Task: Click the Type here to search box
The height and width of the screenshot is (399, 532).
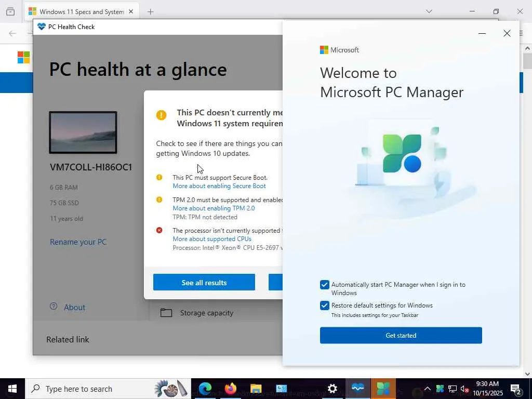Action: pyautogui.click(x=108, y=389)
